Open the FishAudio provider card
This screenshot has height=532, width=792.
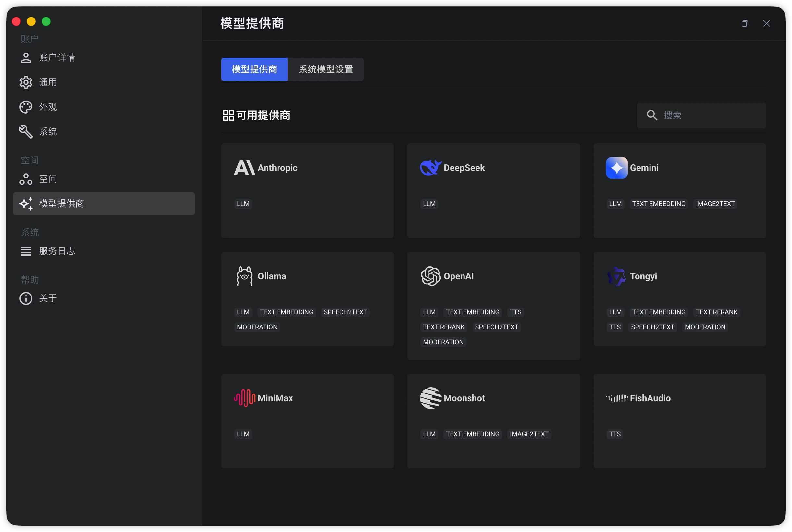pyautogui.click(x=680, y=421)
